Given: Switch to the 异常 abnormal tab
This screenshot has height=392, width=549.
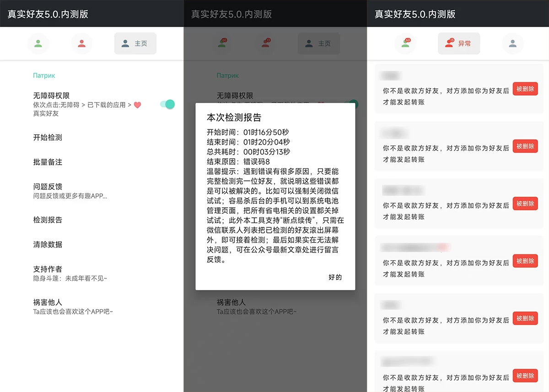Looking at the screenshot, I should click(x=459, y=43).
